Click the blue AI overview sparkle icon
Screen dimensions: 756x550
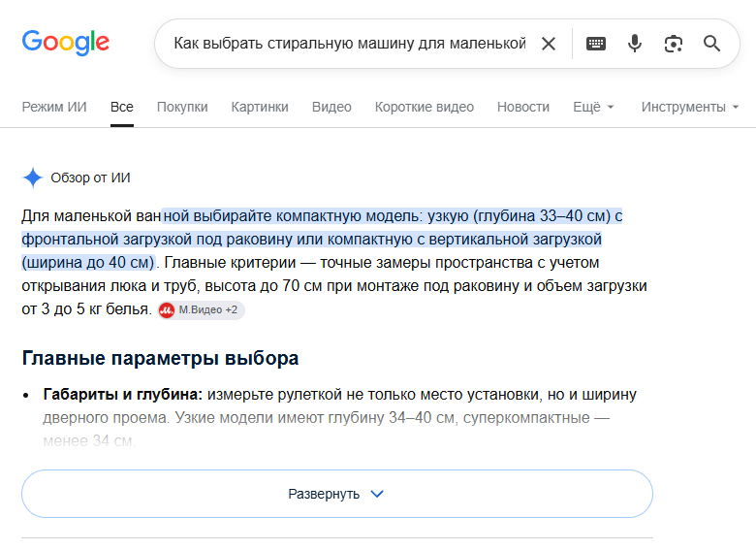pos(33,178)
